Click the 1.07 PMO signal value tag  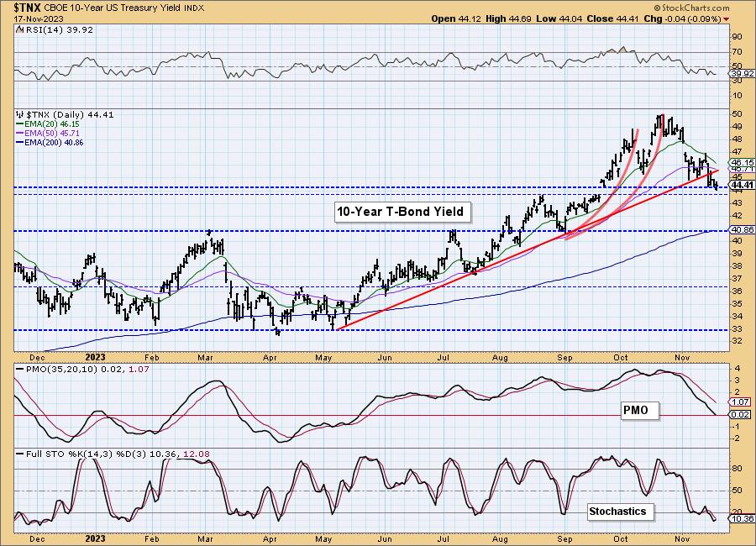pyautogui.click(x=740, y=402)
